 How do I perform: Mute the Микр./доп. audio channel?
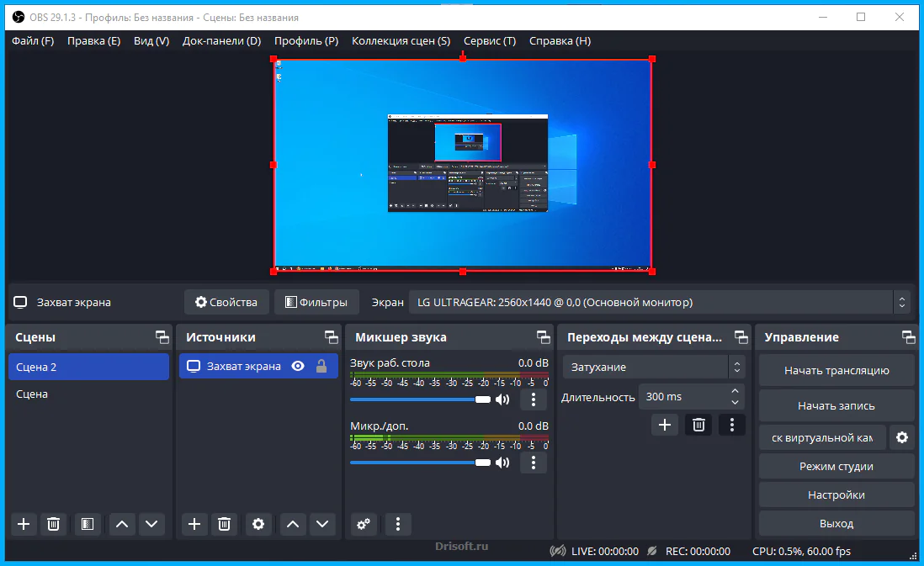tap(502, 463)
